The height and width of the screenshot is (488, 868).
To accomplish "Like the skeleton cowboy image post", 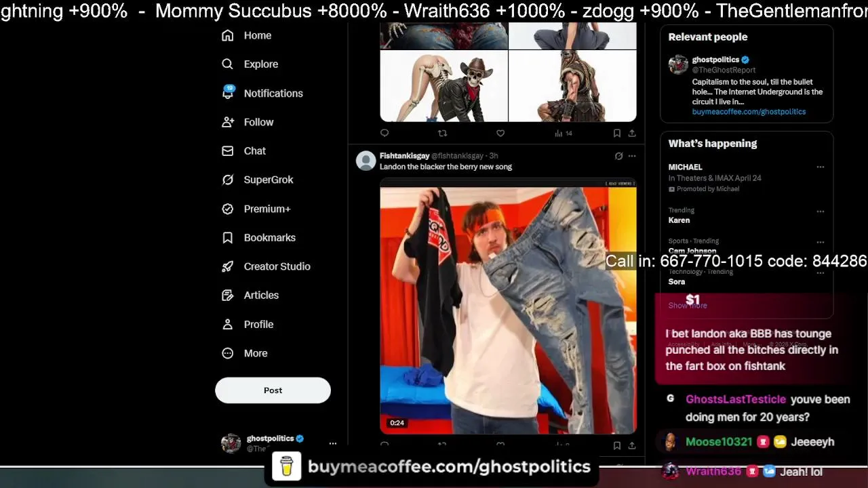I will [x=500, y=133].
